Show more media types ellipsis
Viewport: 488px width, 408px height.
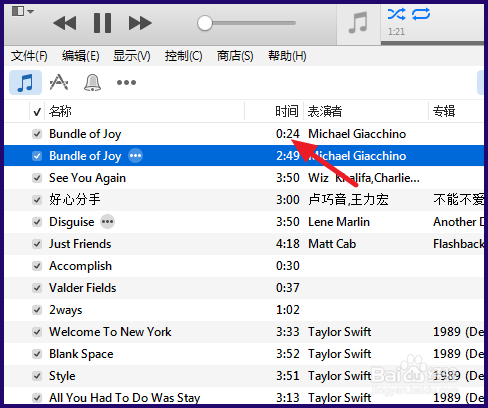coord(126,82)
